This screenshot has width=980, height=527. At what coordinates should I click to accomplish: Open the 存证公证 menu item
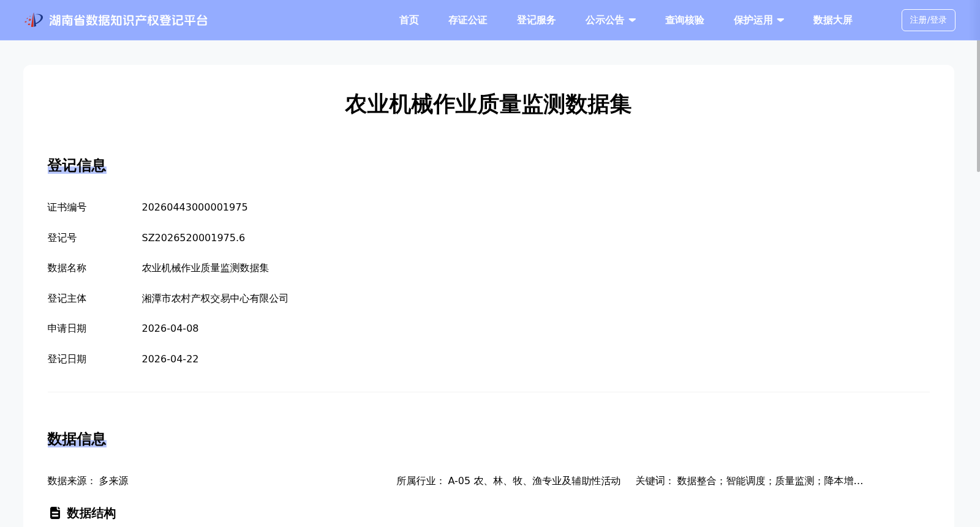468,20
